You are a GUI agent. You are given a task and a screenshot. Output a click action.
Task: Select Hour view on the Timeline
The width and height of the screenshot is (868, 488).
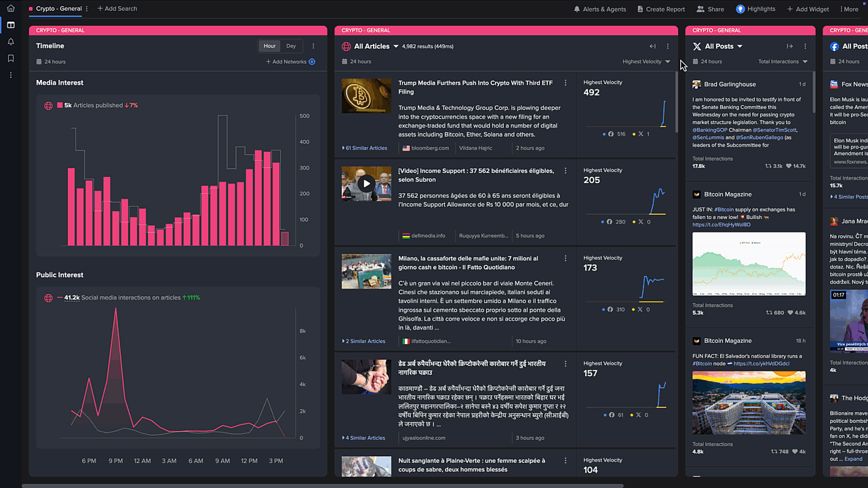coord(269,45)
